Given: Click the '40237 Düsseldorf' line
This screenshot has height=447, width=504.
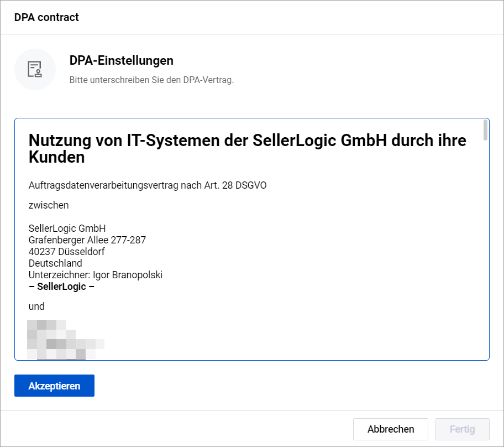Looking at the screenshot, I should 66,251.
